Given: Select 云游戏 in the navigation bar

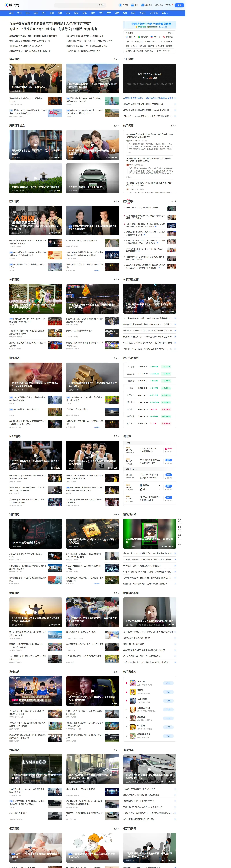Looking at the screenshot, I should [142, 13].
